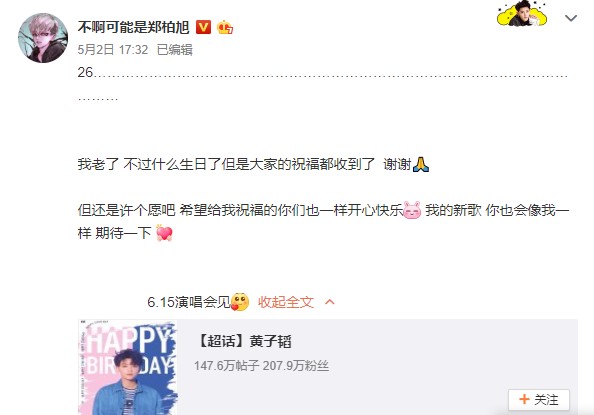Click the pink heart emoji
594x415 pixels.
[164, 233]
